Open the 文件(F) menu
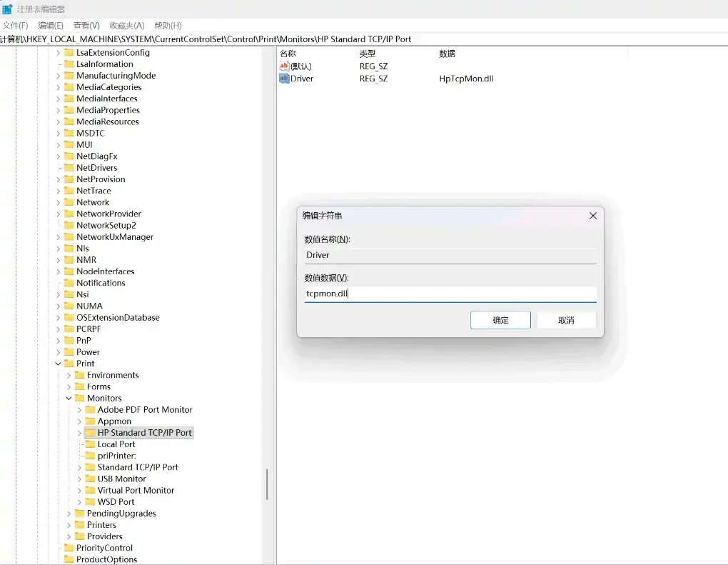Viewport: 728px width, 565px height. pyautogui.click(x=15, y=26)
